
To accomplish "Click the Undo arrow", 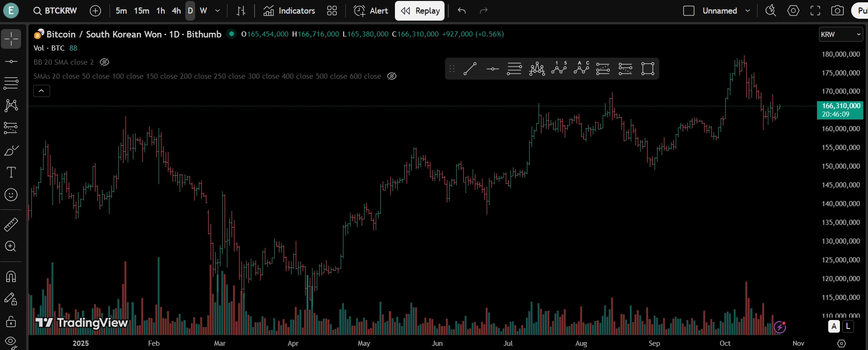I will [462, 11].
